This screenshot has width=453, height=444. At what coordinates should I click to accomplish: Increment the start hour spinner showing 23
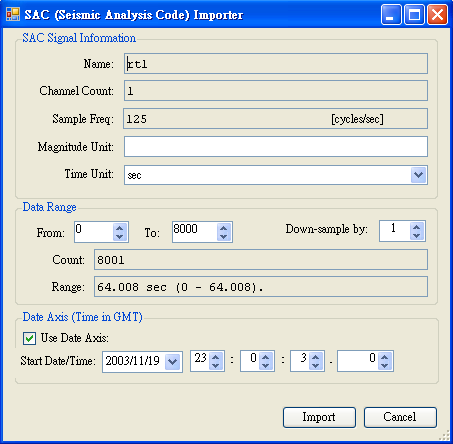[x=216, y=357]
